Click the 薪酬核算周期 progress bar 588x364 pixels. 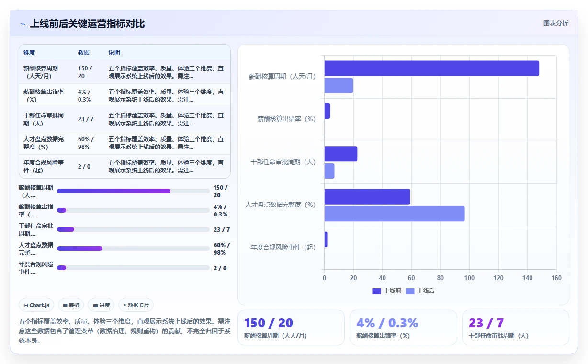[x=133, y=191]
